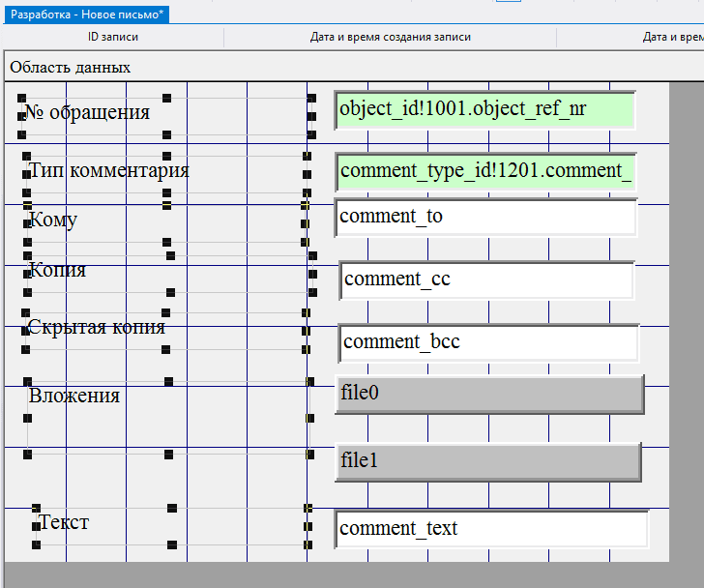
Task: Select the "№ обращения" label
Action: coord(87,112)
